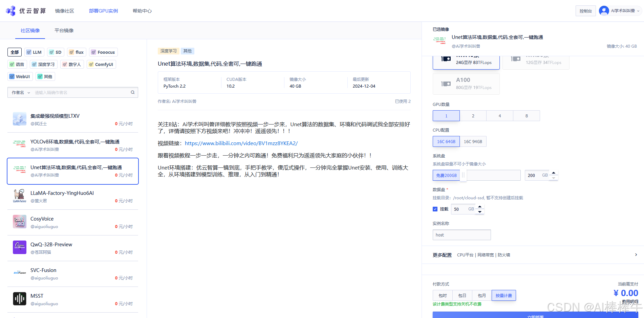
Task: Increase system disk size with up arrow
Action: tap(554, 173)
